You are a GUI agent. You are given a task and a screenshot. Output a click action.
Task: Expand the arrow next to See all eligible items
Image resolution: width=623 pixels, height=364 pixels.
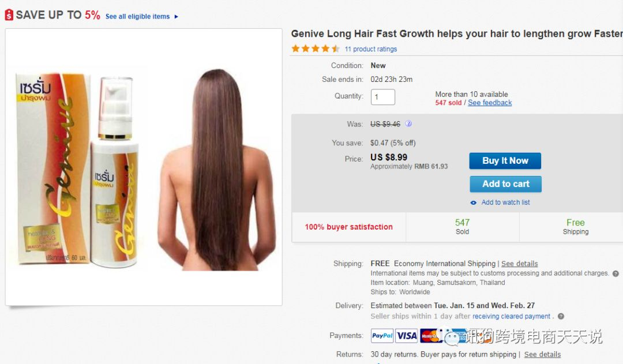point(177,17)
